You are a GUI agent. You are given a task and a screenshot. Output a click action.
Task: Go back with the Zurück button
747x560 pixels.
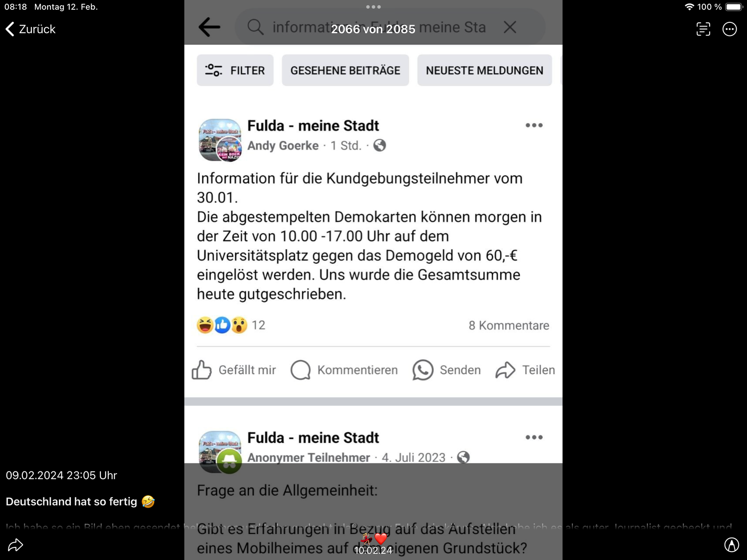click(x=30, y=29)
